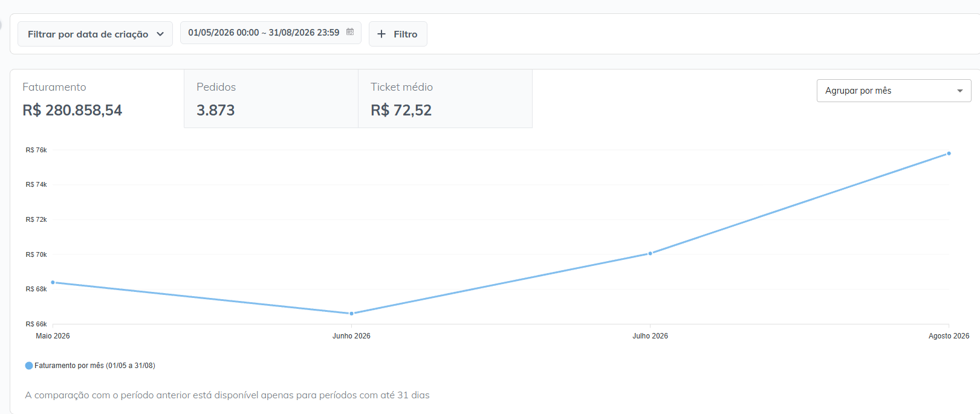Click the R$ 76k axis label
980x414 pixels.
coord(36,150)
